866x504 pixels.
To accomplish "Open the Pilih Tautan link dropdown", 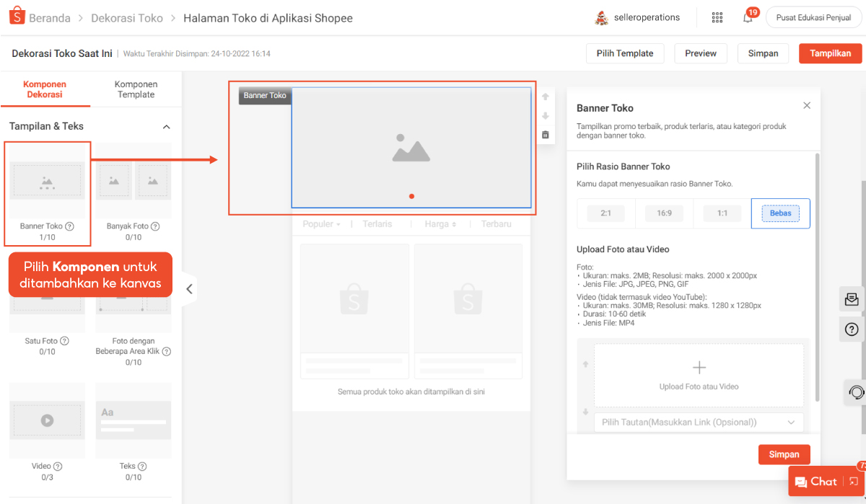I will pyautogui.click(x=698, y=422).
